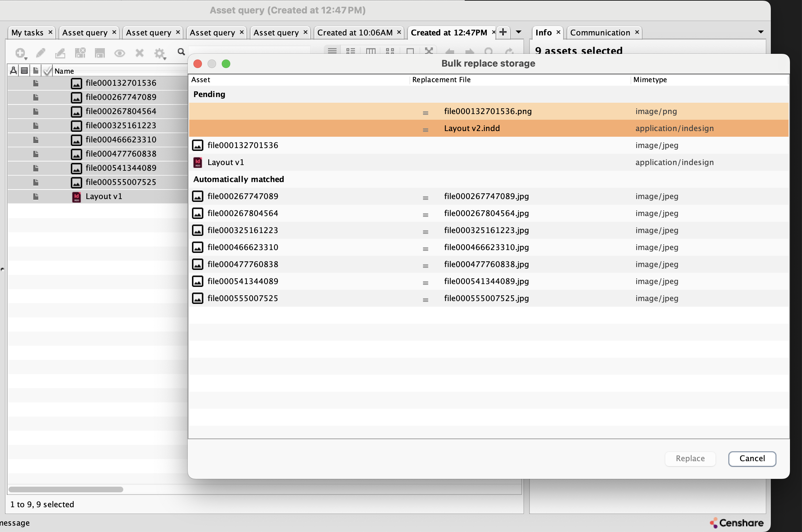Switch to simple list view icon
Viewport: 802px width, 532px height.
332,51
